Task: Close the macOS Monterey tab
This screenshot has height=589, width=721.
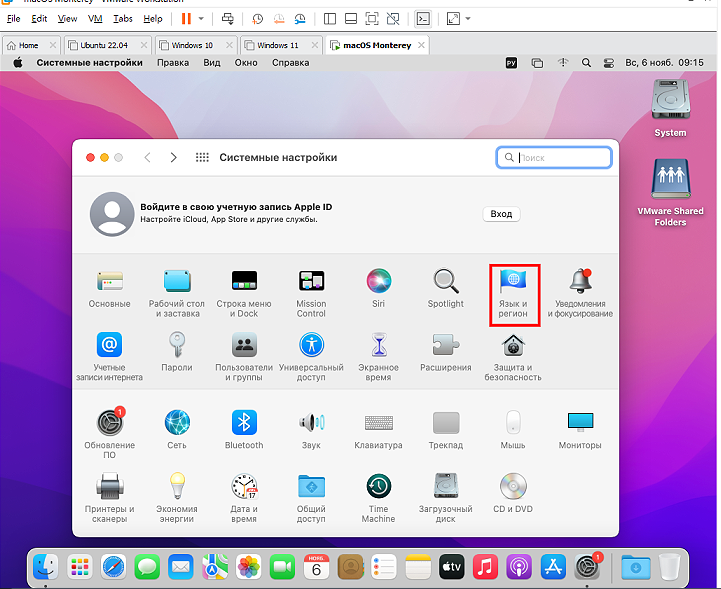Action: pos(421,45)
